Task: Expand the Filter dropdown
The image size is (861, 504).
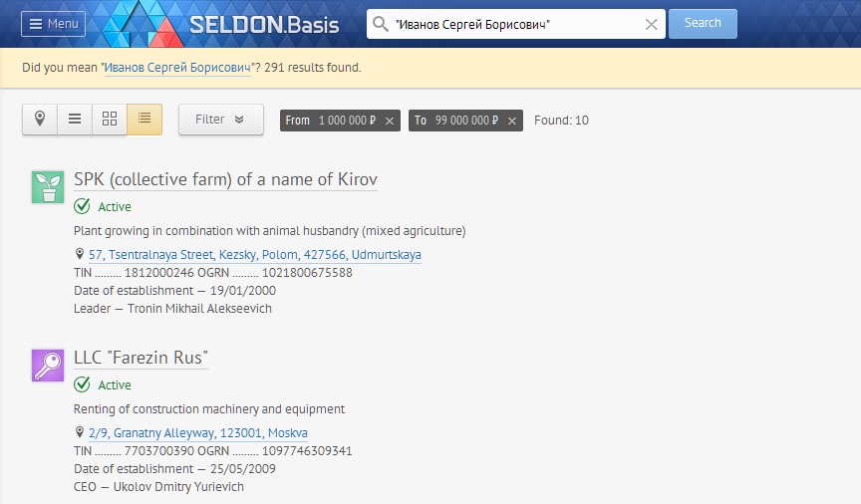Action: coord(221,120)
